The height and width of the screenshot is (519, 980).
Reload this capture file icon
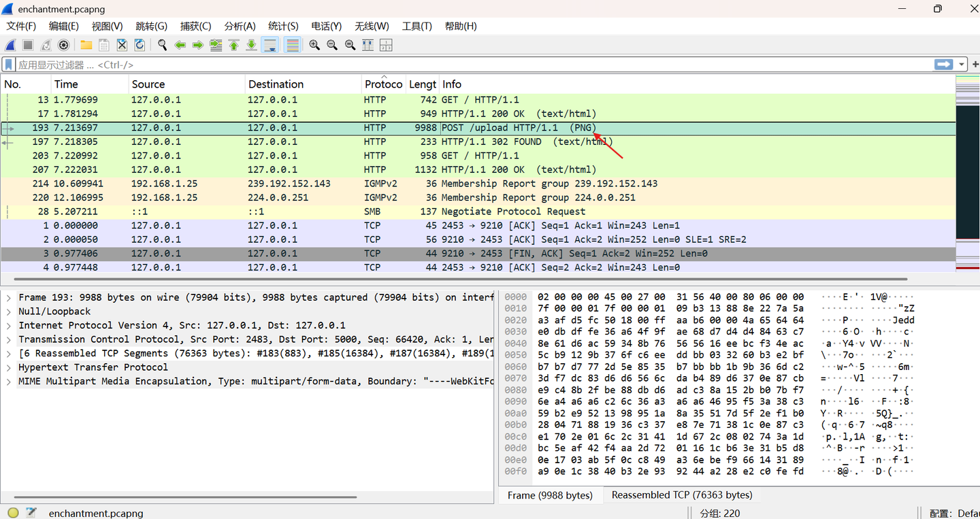point(140,45)
